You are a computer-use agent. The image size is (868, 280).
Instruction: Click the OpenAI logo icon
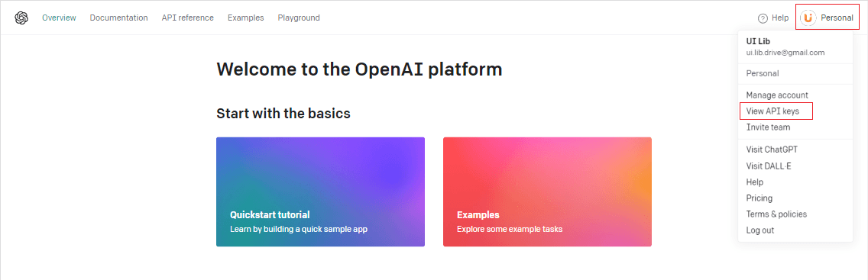click(21, 18)
